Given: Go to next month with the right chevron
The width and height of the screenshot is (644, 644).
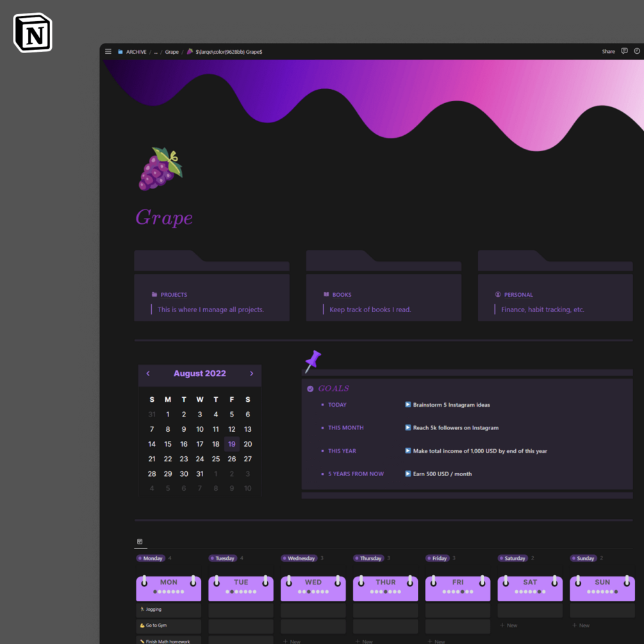Looking at the screenshot, I should click(x=251, y=373).
